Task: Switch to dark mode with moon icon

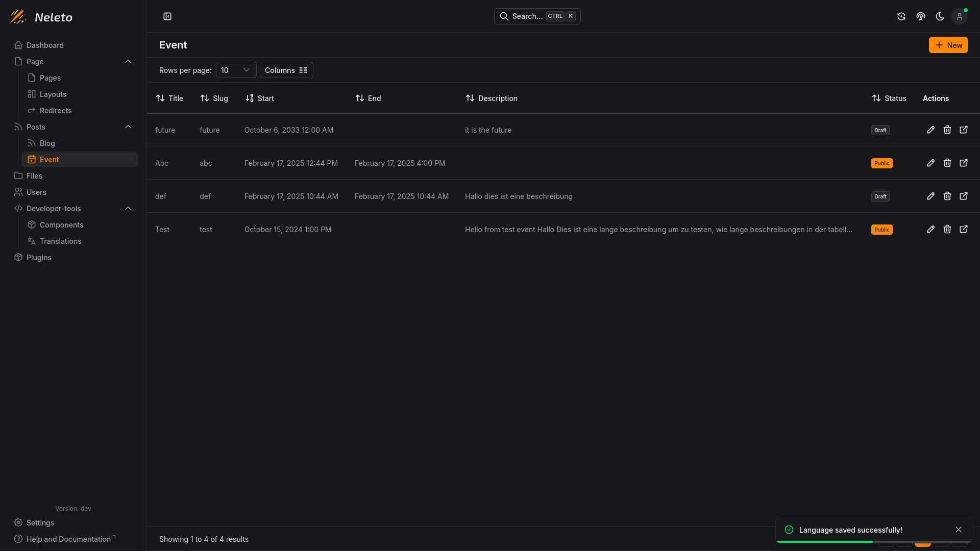Action: click(x=940, y=16)
